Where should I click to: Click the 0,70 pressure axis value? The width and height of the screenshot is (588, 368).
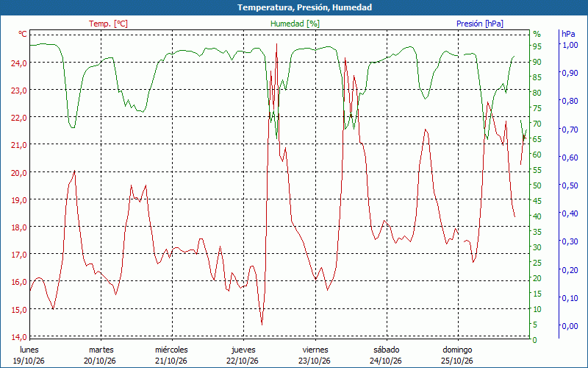click(570, 130)
